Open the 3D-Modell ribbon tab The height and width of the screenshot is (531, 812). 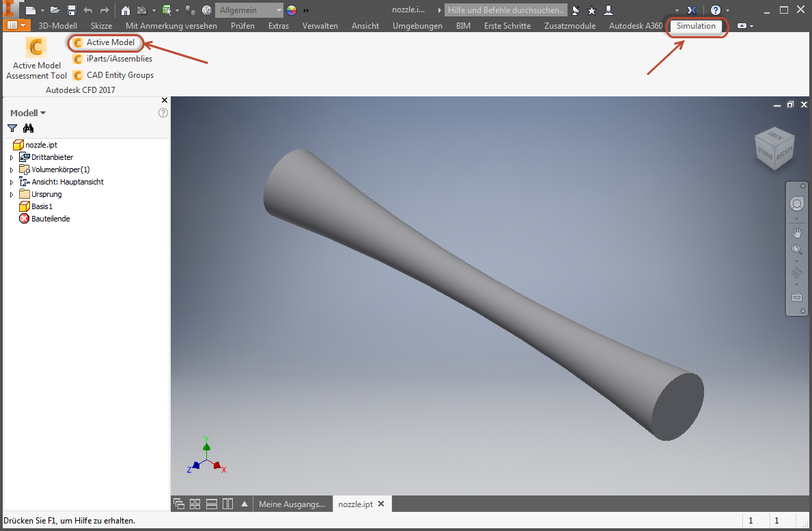coord(57,25)
